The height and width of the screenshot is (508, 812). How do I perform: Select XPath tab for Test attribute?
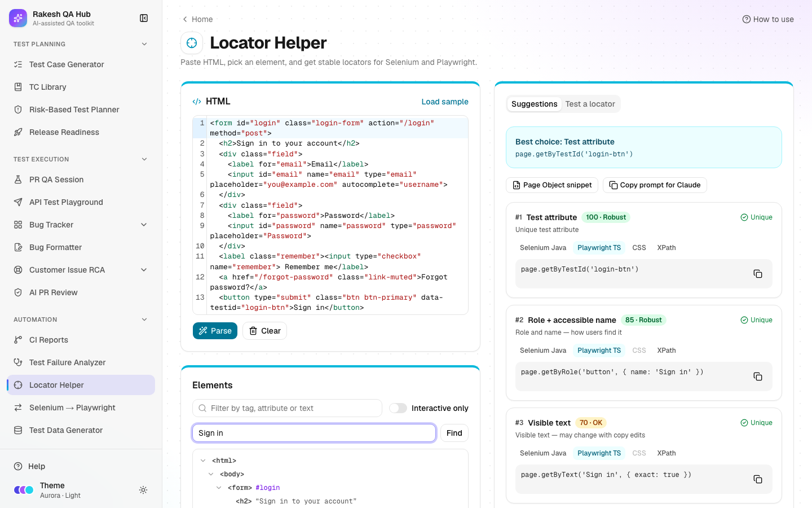[x=667, y=248]
